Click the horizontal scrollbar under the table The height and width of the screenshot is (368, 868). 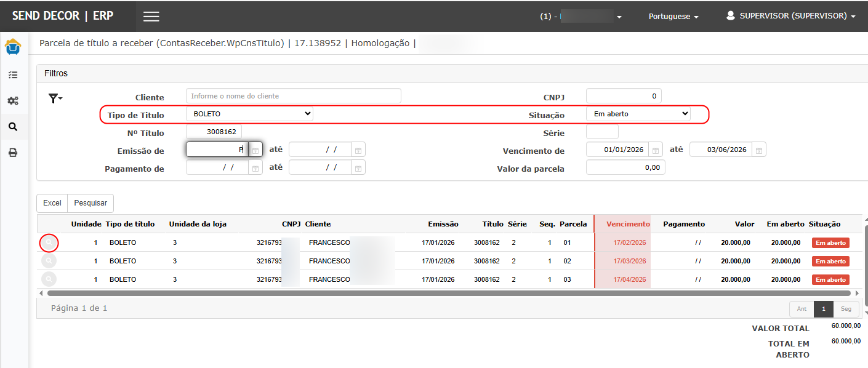[x=449, y=294]
